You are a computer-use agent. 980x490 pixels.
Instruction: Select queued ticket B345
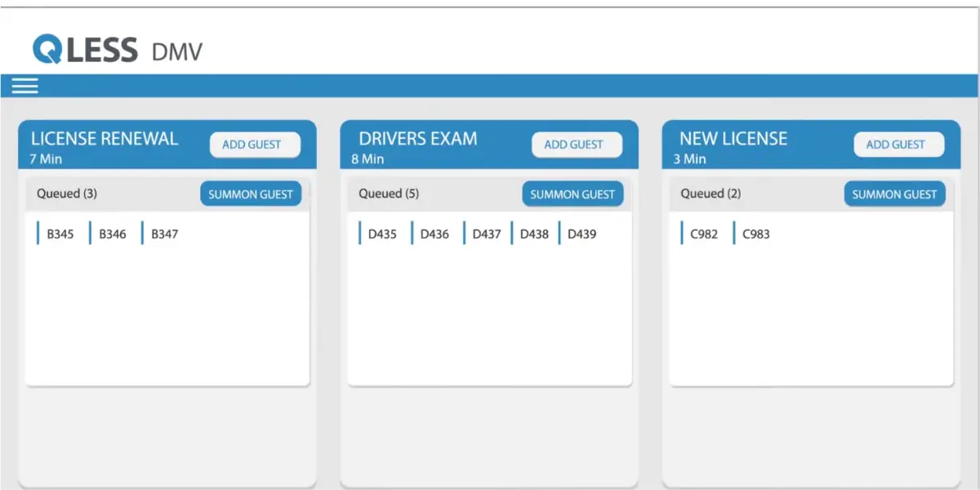pos(56,234)
